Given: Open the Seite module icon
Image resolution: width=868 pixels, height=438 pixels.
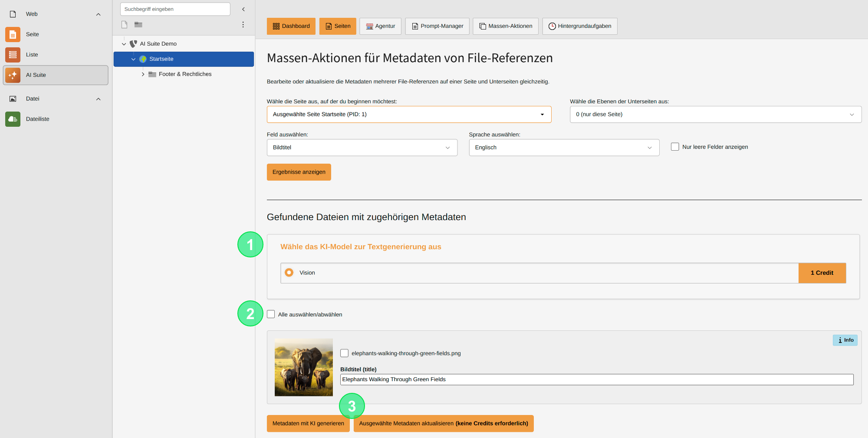Looking at the screenshot, I should click(x=13, y=34).
